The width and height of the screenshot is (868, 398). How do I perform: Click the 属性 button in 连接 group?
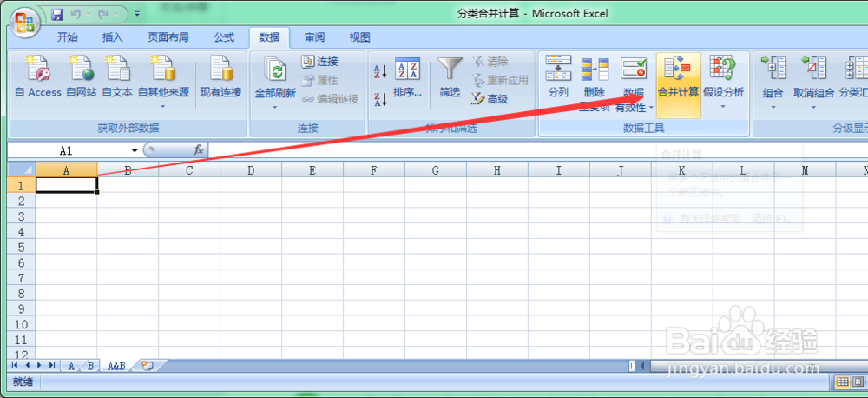(x=319, y=80)
